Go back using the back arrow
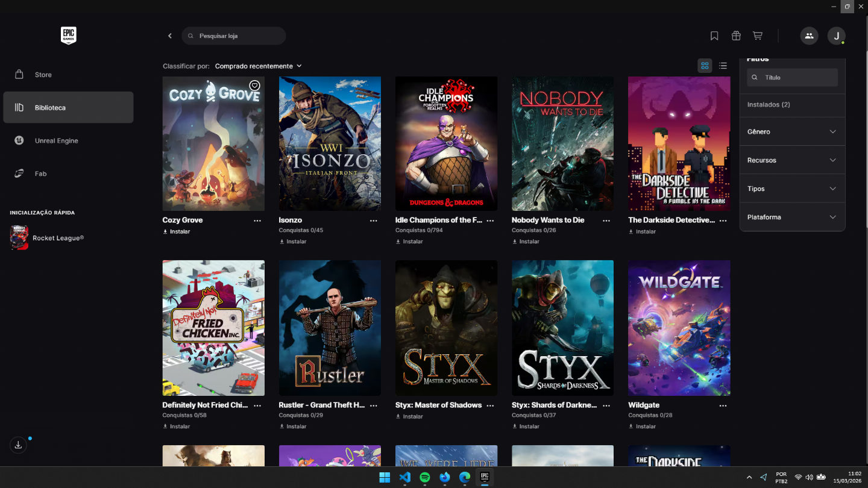Viewport: 868px width, 488px height. [170, 36]
